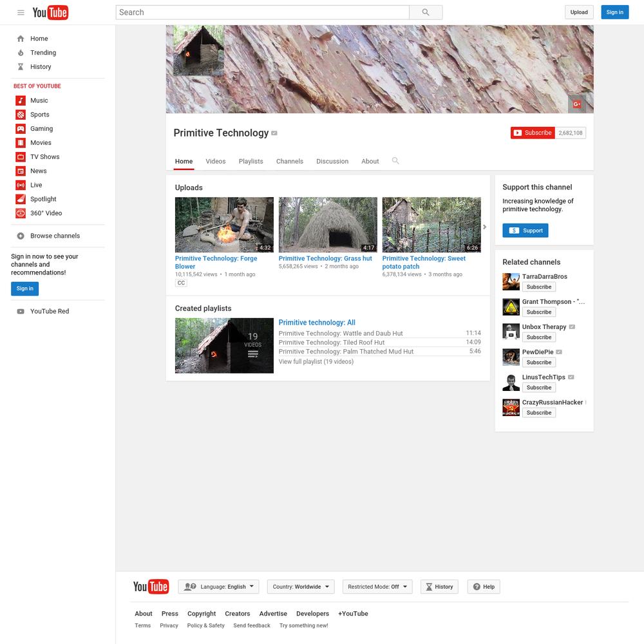
Task: Open 'Palm Thatched Mud Hut' playlist entry
Action: tap(346, 351)
